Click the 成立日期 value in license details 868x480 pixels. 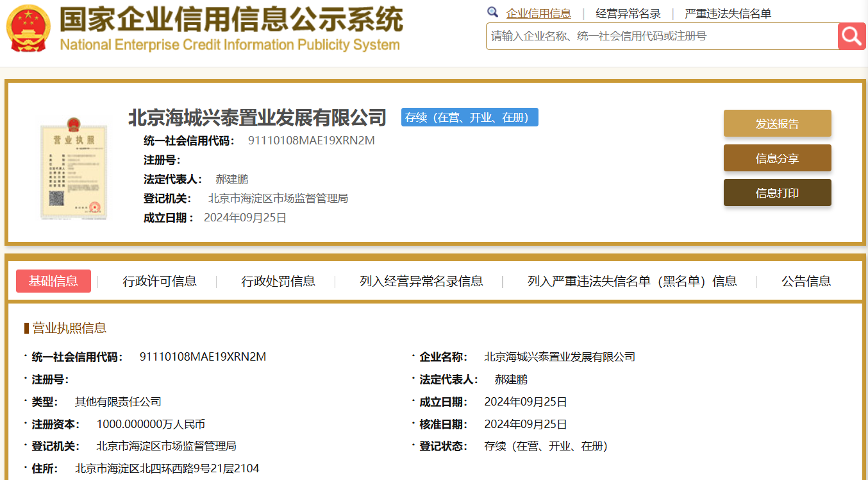tap(526, 402)
